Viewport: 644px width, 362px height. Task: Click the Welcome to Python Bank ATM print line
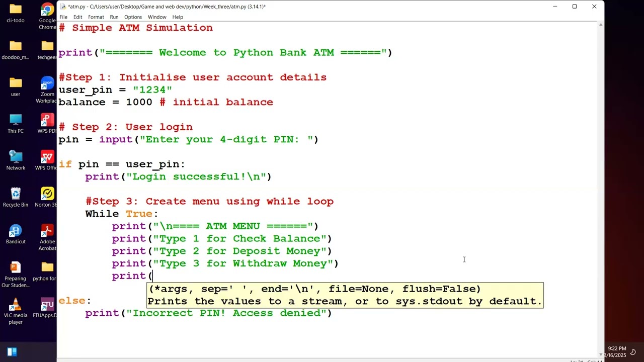tap(225, 52)
